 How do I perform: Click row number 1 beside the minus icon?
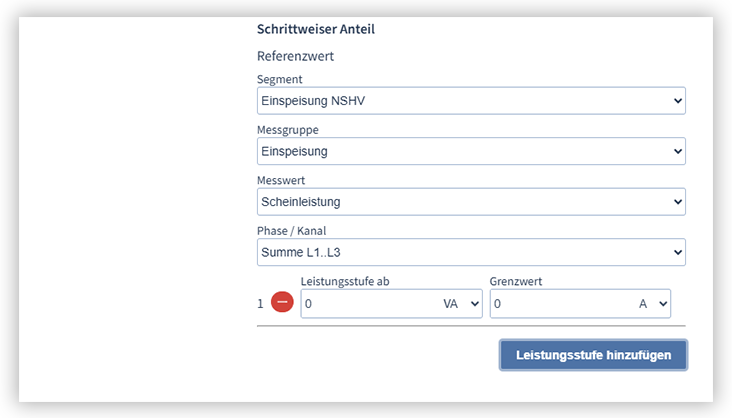coord(261,303)
